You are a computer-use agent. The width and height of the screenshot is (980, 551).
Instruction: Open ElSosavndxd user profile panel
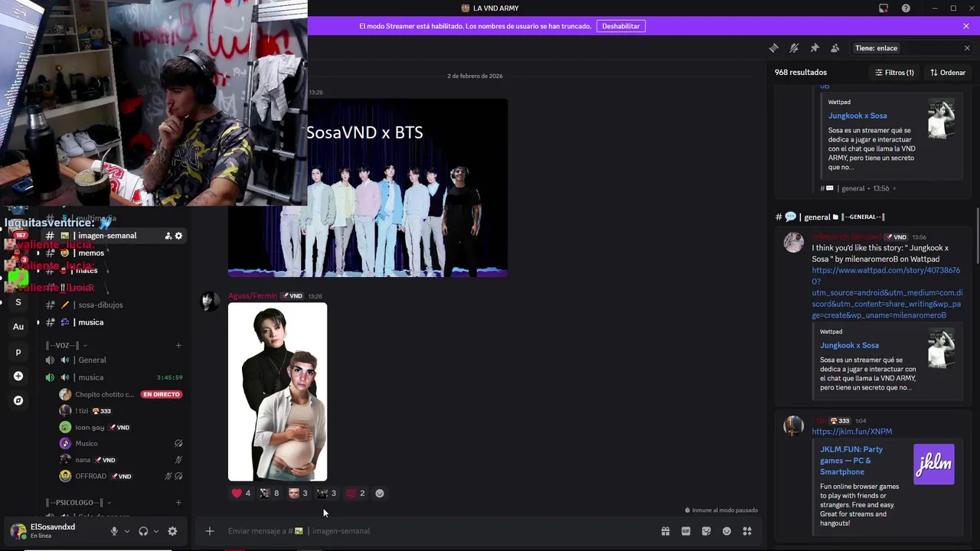tap(52, 531)
